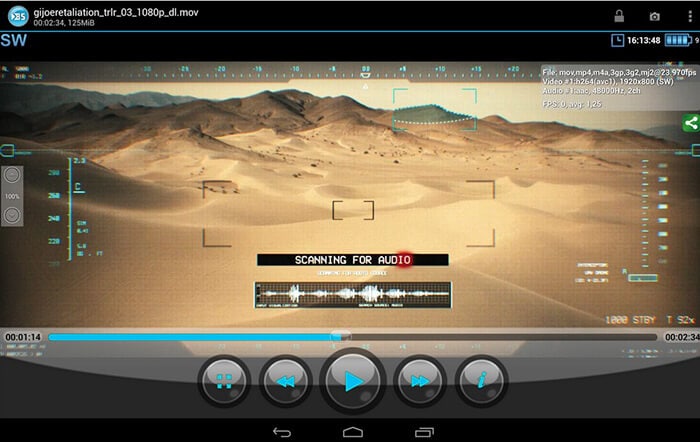Click the elapsed time 00:01:14
Screen dimensions: 700x442
[23, 337]
